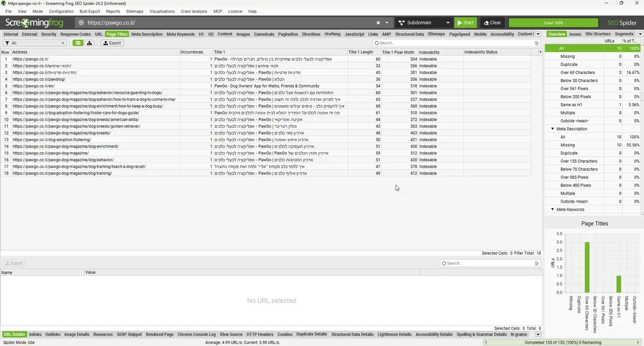The width and height of the screenshot is (644, 346).
Task: Open the Configuration menu
Action: [x=61, y=11]
